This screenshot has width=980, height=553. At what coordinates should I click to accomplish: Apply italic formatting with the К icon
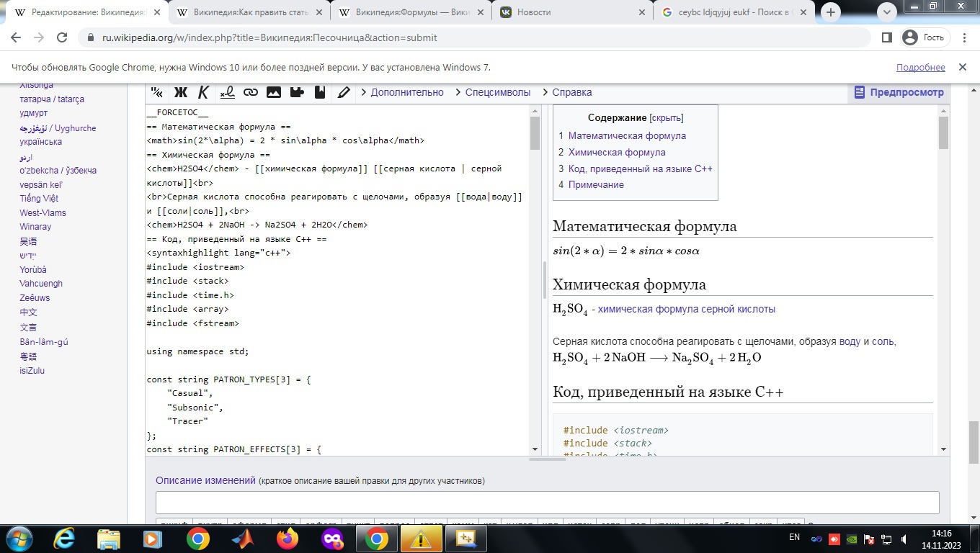coord(203,92)
